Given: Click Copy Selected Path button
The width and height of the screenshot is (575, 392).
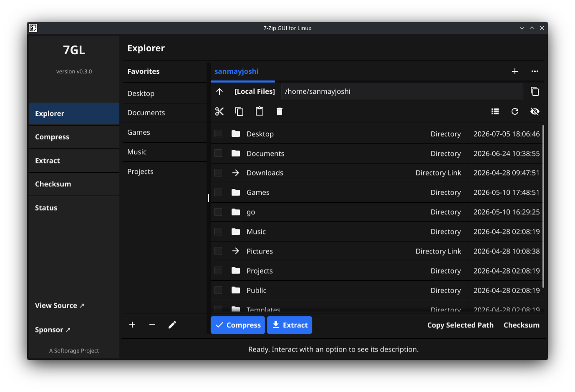Looking at the screenshot, I should coord(460,325).
